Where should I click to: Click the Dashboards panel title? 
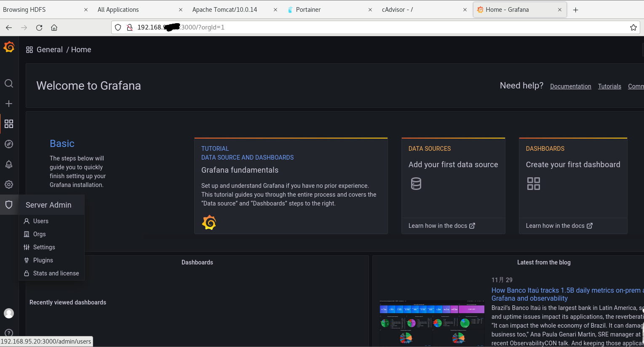[x=197, y=262]
